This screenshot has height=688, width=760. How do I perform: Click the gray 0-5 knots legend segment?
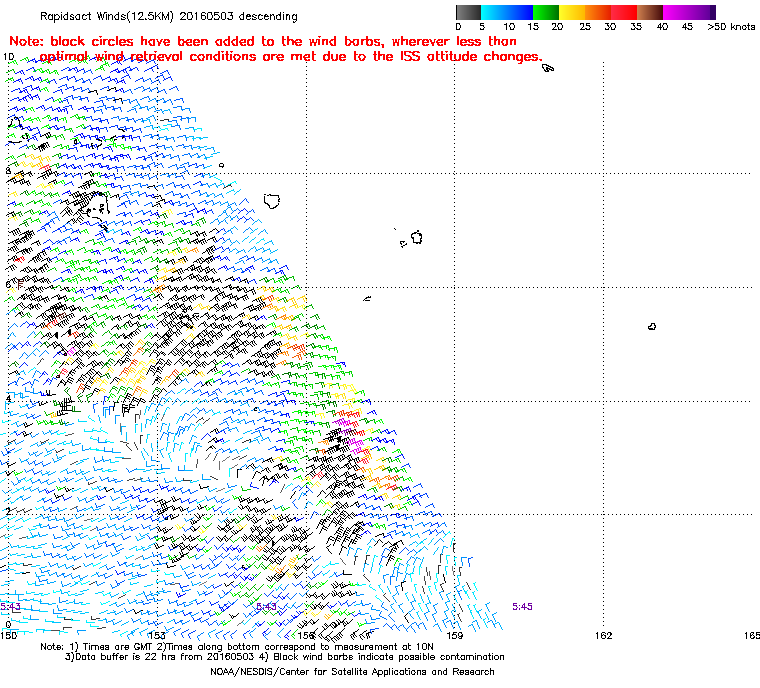coord(468,12)
